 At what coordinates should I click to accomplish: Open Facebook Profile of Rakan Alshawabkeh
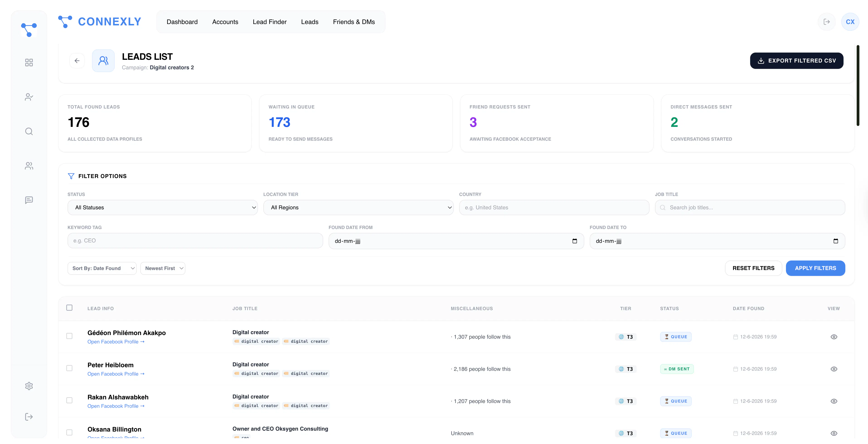point(116,406)
